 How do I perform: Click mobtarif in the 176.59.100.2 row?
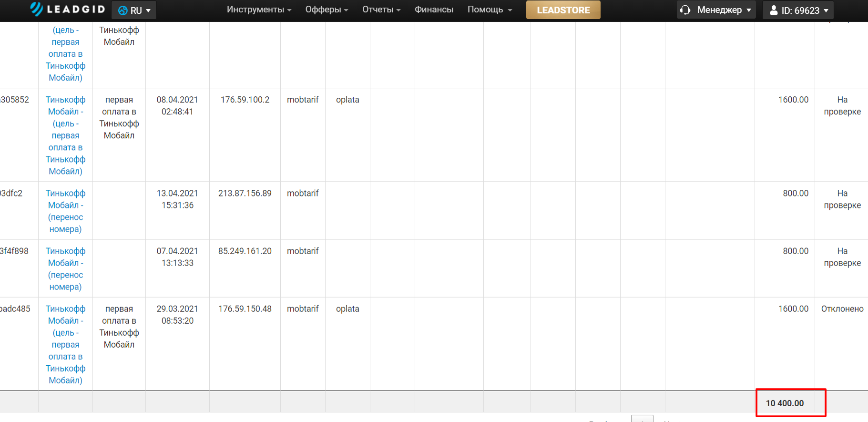point(303,100)
